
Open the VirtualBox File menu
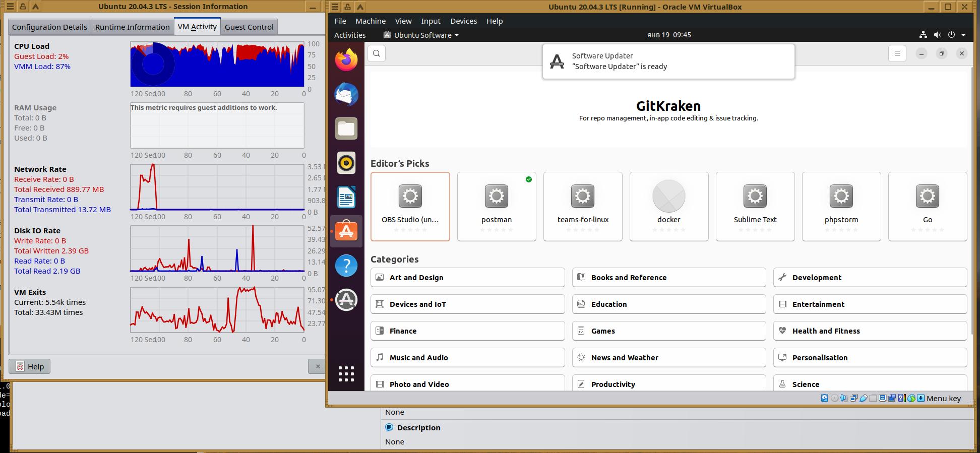click(x=340, y=21)
